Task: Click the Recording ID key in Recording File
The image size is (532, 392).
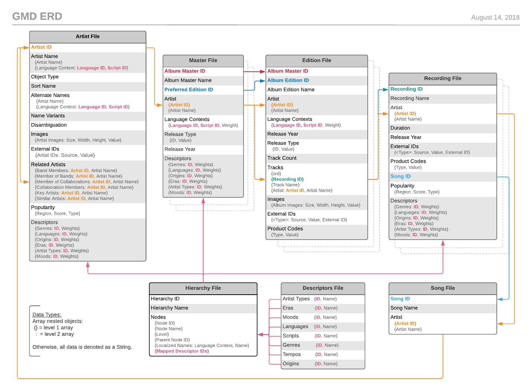Action: pos(406,89)
